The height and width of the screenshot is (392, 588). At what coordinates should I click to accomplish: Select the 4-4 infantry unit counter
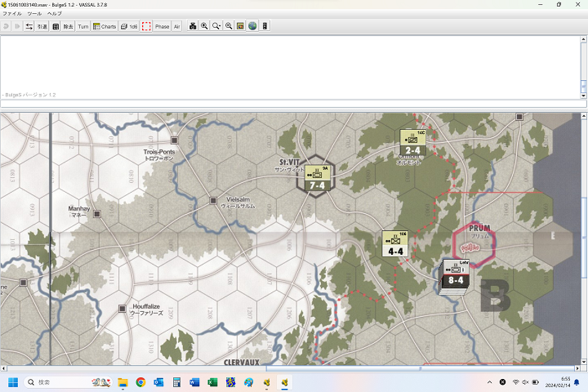coord(395,244)
